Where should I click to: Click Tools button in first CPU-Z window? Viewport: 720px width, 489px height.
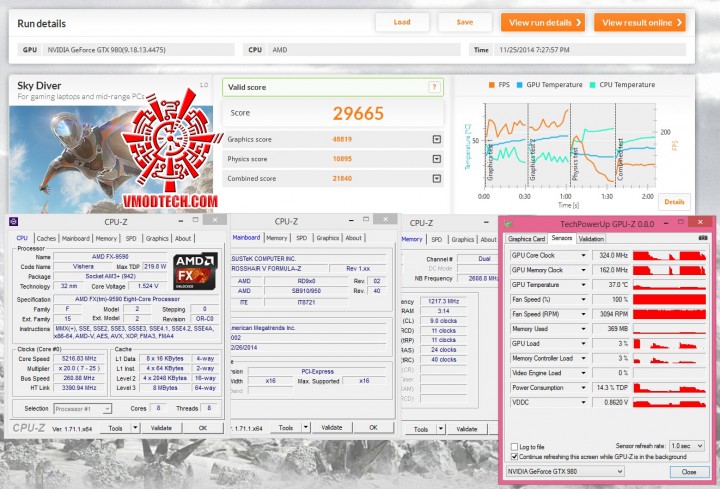(115, 428)
